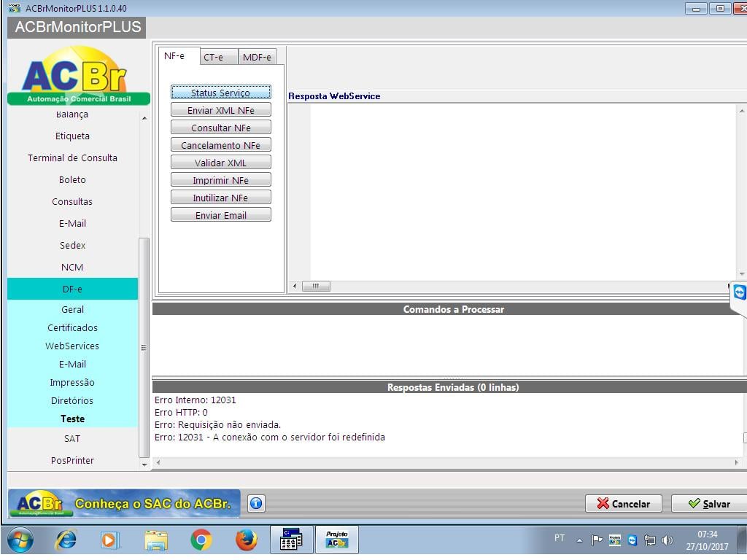Open Windows Media Player taskbar icon
This screenshot has height=560, width=747.
tap(109, 540)
